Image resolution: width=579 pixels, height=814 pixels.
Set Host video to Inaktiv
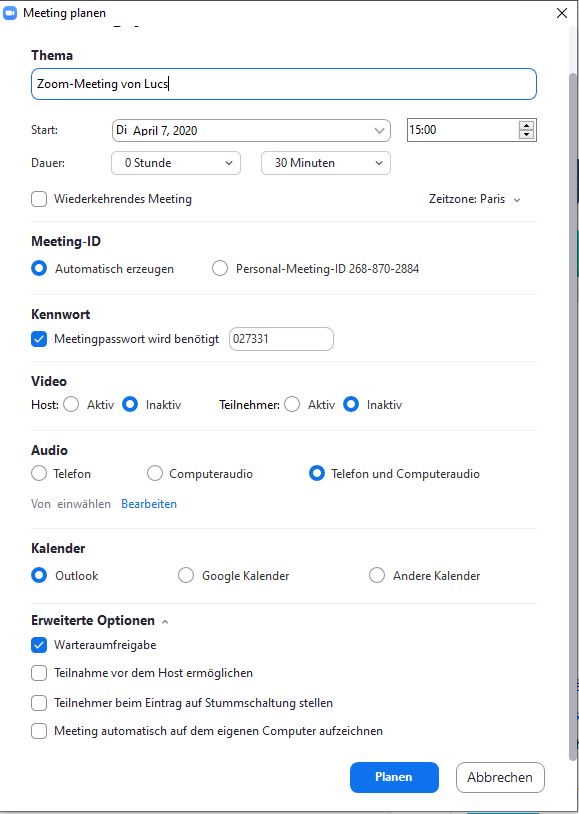[x=130, y=404]
